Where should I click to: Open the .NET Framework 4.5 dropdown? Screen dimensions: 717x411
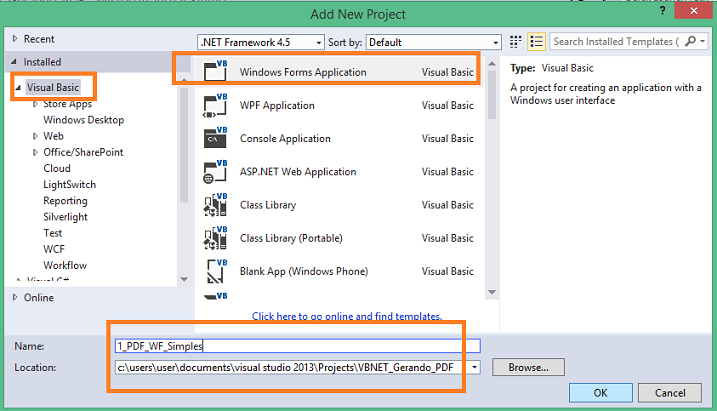tap(261, 42)
